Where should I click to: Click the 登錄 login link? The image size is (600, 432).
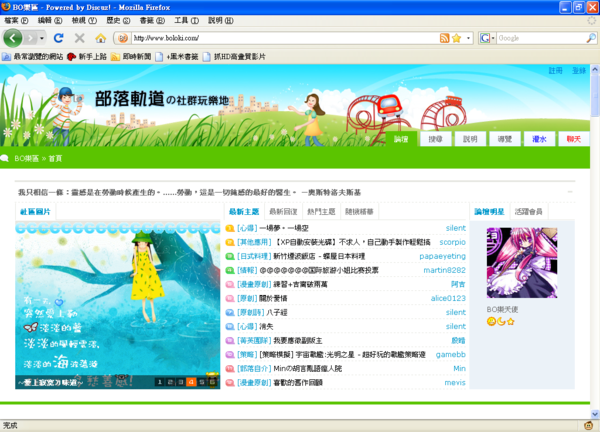[x=579, y=70]
